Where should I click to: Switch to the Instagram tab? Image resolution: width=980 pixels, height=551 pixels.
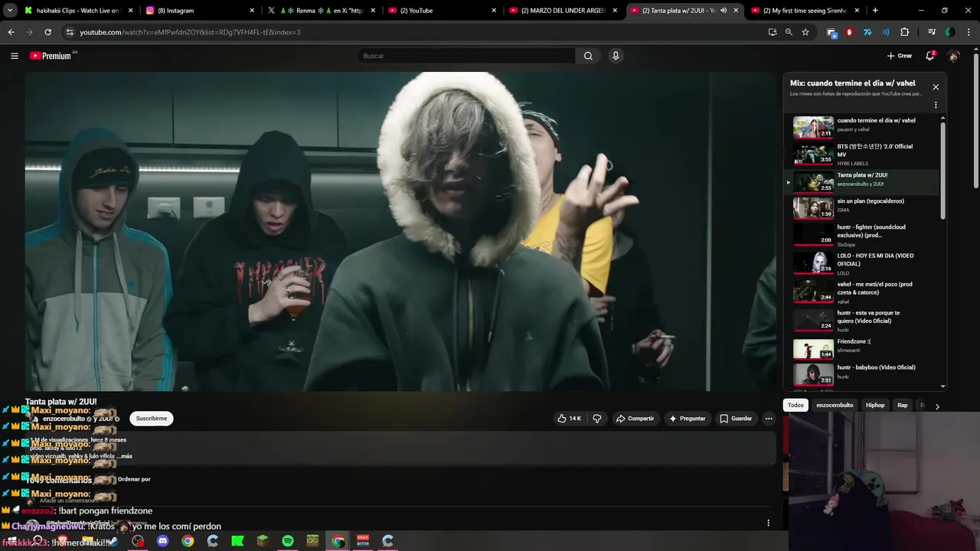(x=199, y=11)
